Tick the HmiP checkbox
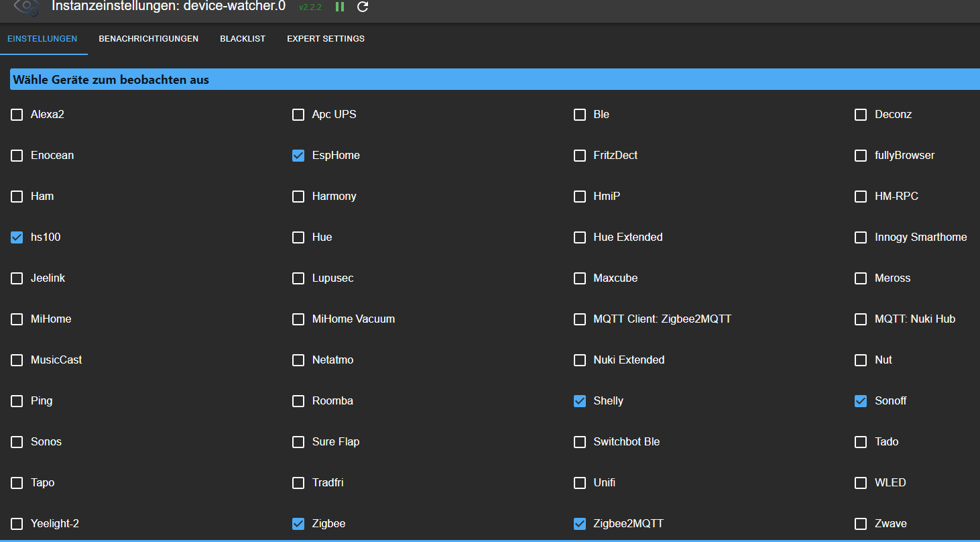Screen dimensions: 980x542 (x=580, y=197)
